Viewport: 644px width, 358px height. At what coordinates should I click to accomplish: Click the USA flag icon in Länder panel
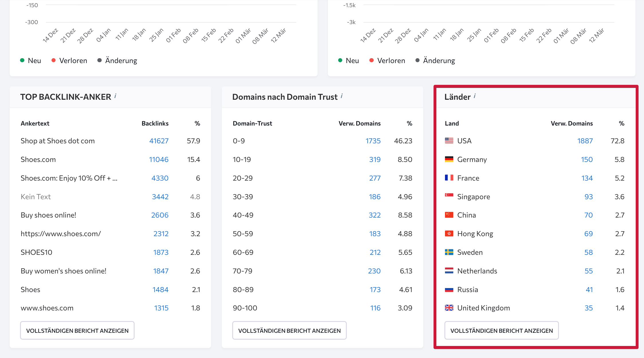(449, 141)
